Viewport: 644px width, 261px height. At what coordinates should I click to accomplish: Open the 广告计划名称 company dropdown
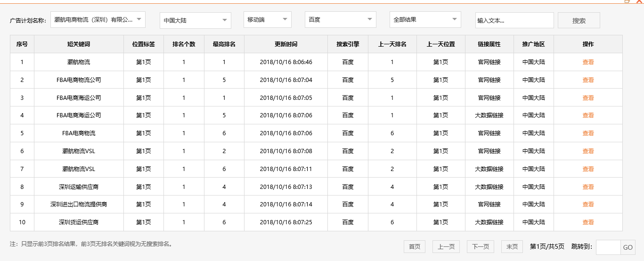(98, 20)
